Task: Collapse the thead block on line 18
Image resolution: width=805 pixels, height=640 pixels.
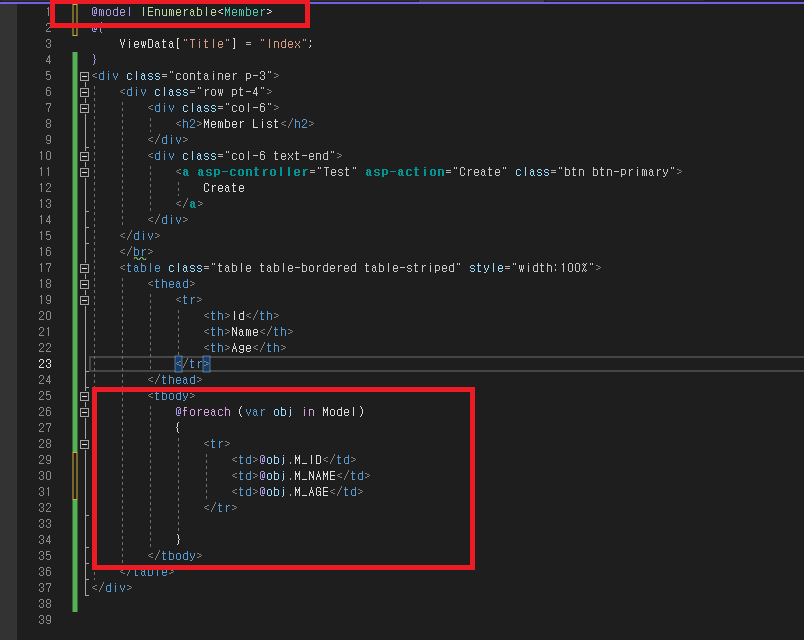Action: tap(85, 284)
